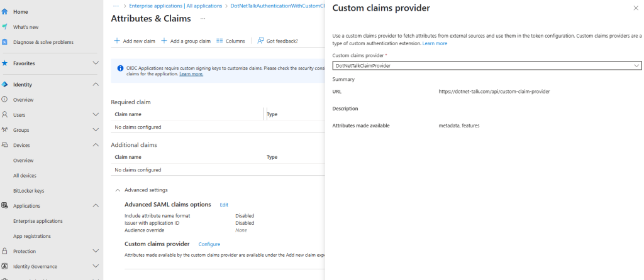Screen dimensions: 644x280
Task: Open the Custom claims provider dropdown
Action: coord(487,65)
